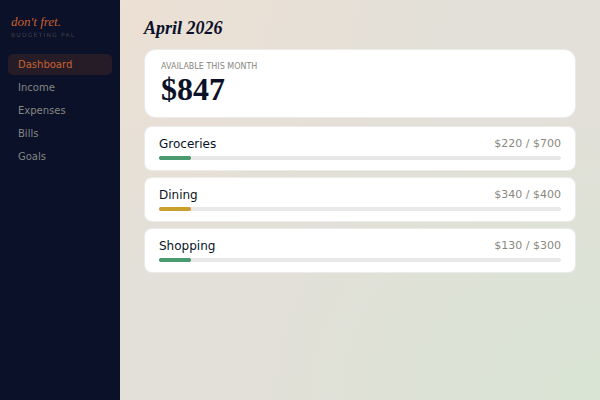This screenshot has height=400, width=600.
Task: Open the Shopping budget category
Action: coord(187,245)
